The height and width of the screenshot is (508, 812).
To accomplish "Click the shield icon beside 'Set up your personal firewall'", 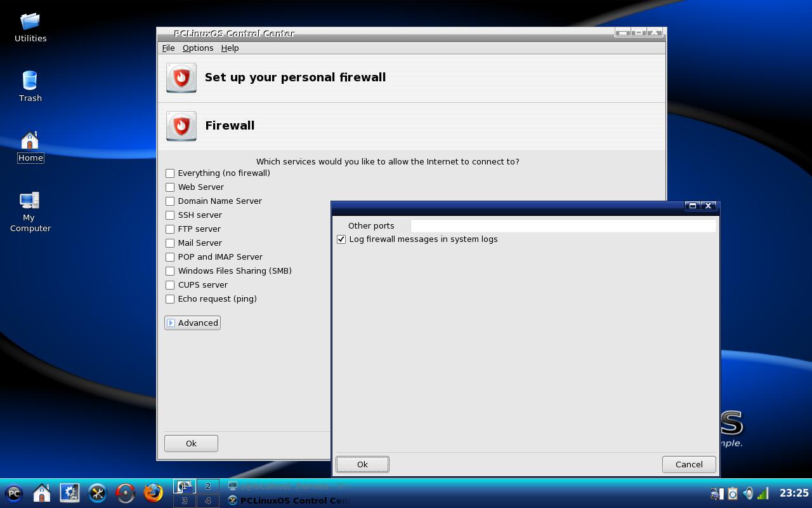I will pyautogui.click(x=181, y=77).
